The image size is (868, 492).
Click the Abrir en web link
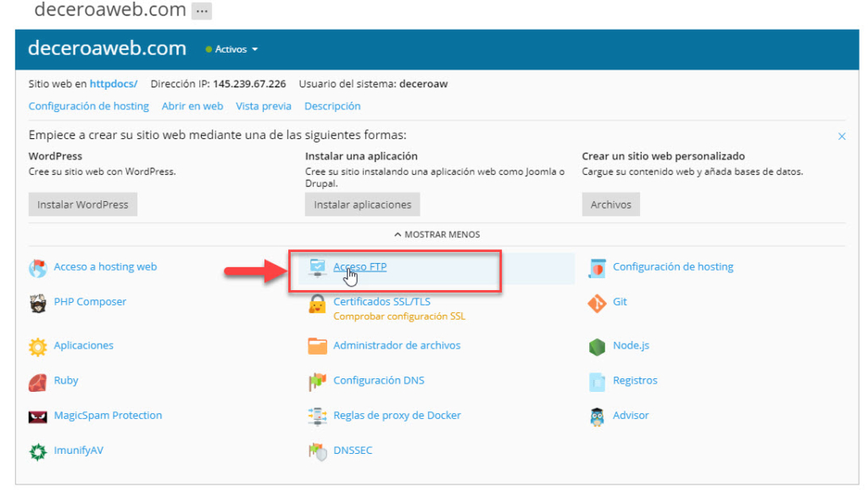pos(192,106)
